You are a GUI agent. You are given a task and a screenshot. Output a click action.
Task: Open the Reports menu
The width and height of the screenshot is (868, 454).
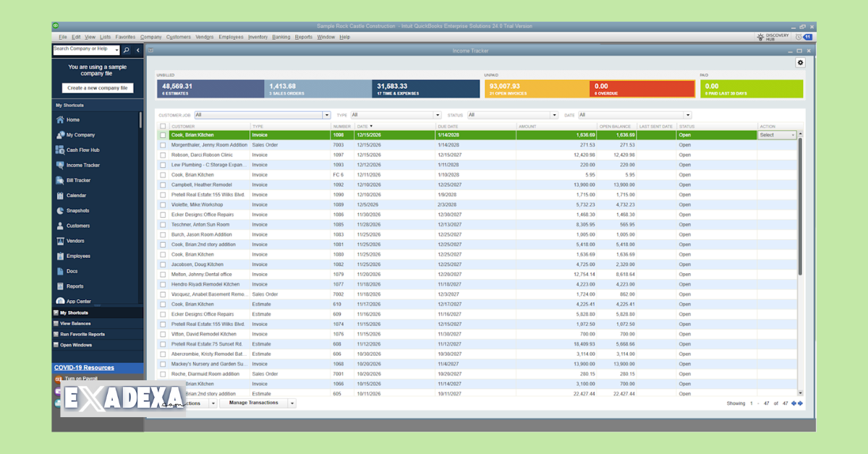pos(304,36)
